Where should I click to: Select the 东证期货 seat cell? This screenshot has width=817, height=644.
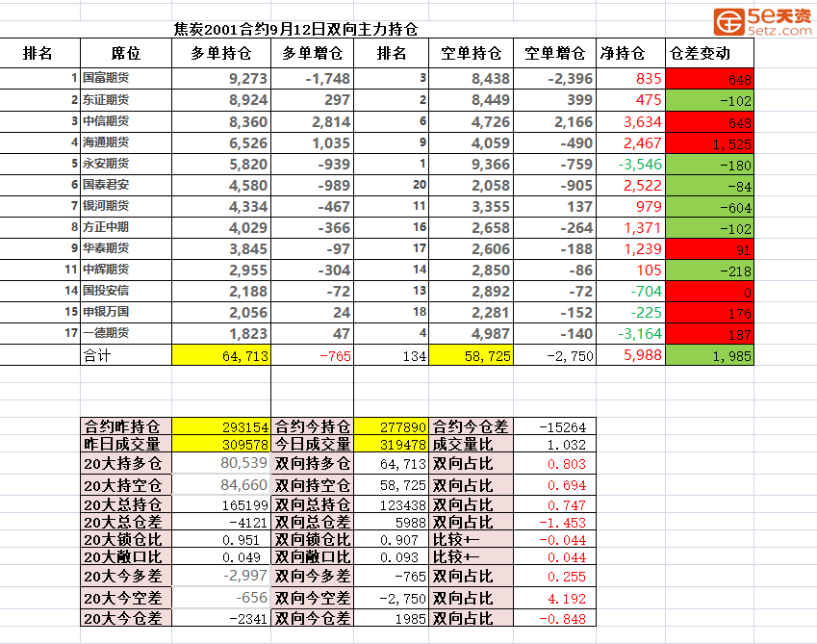pyautogui.click(x=125, y=99)
